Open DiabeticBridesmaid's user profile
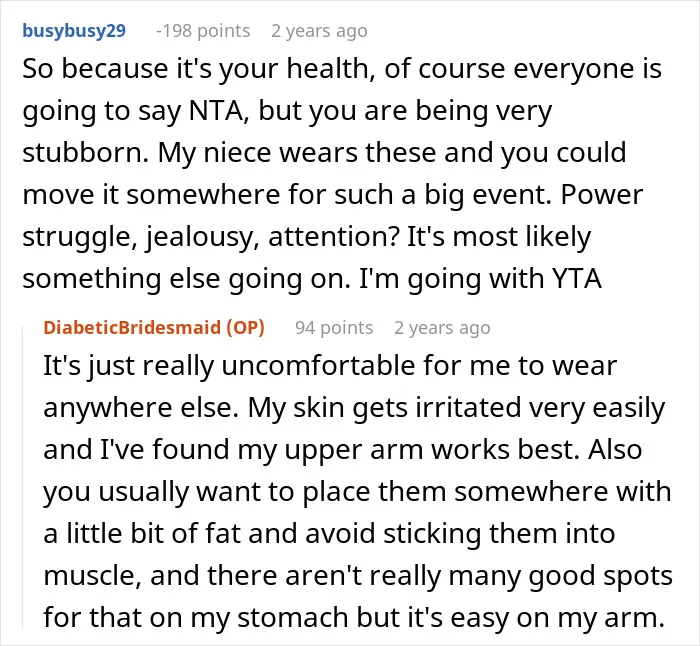The height and width of the screenshot is (646, 700). (132, 327)
